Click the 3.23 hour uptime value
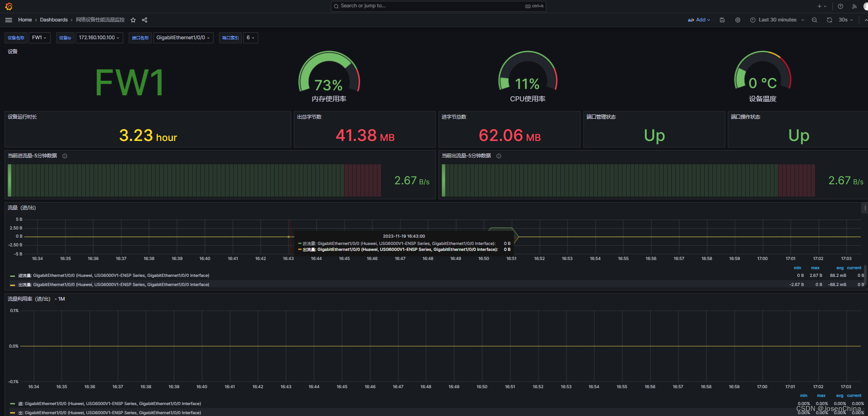Image resolution: width=868 pixels, height=416 pixels. coord(148,135)
